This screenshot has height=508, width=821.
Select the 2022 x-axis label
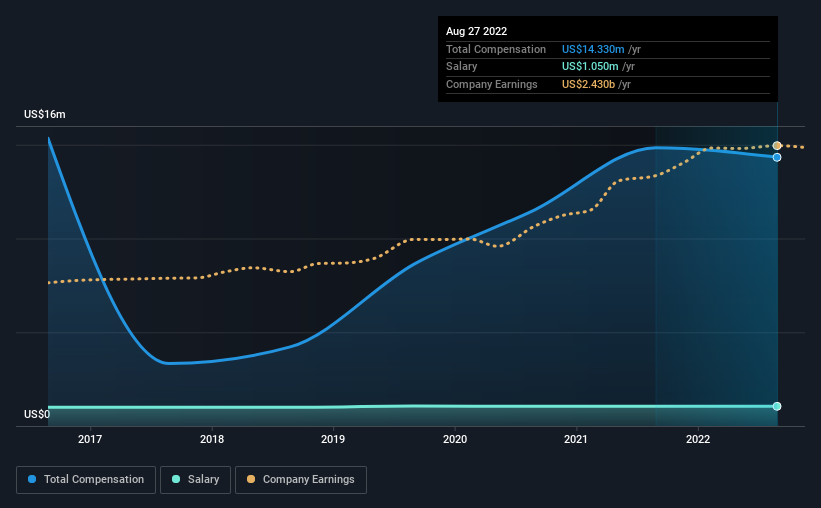point(698,439)
